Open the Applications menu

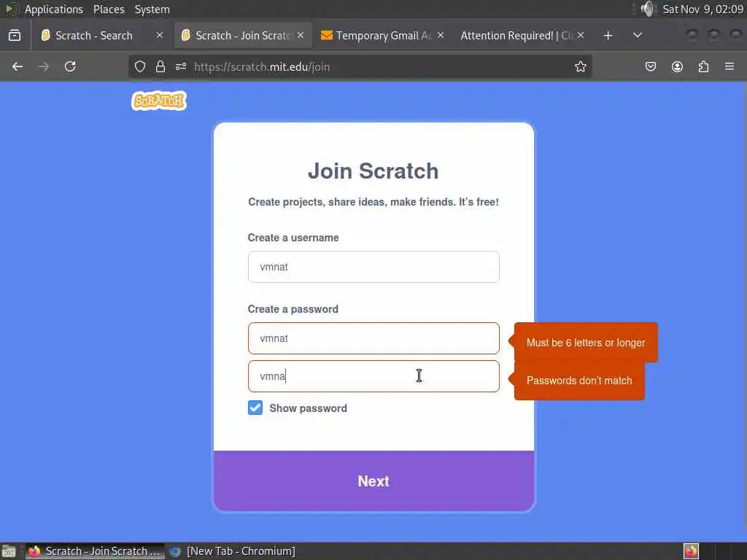click(53, 9)
